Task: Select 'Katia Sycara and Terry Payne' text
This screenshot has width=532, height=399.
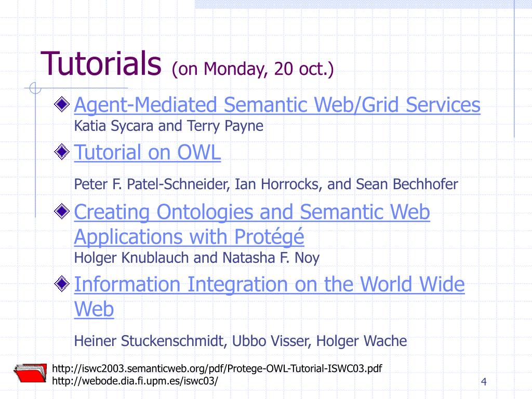Action: coord(169,126)
